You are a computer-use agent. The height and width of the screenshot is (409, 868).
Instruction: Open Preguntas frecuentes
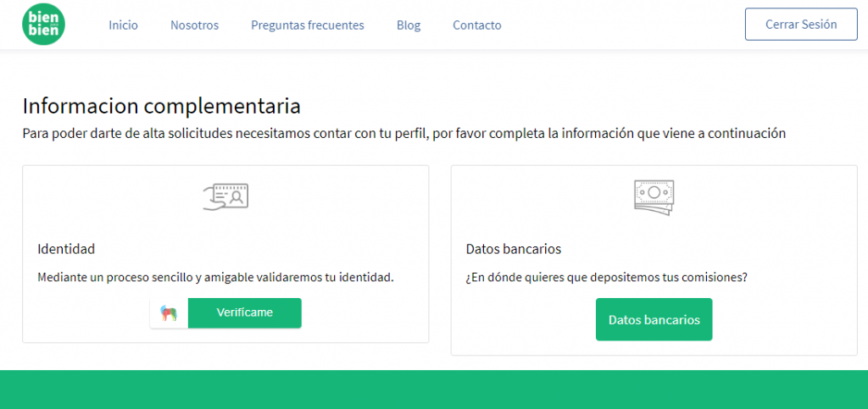click(308, 25)
